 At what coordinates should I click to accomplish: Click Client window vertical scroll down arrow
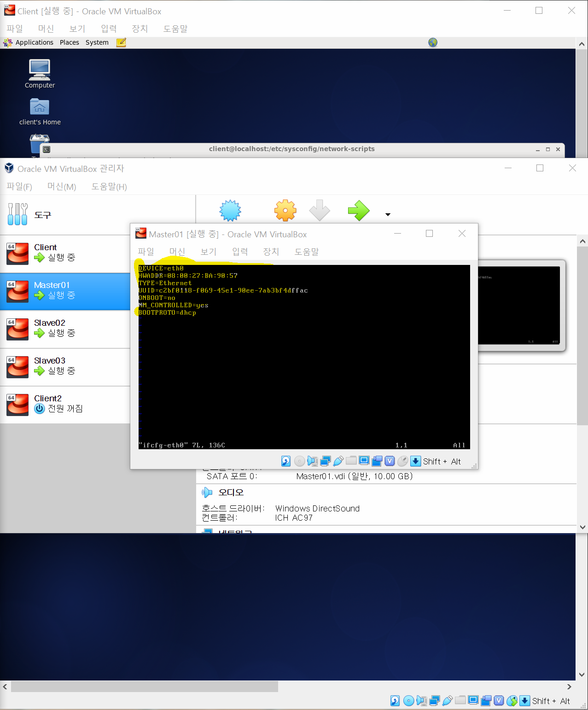tap(582, 675)
